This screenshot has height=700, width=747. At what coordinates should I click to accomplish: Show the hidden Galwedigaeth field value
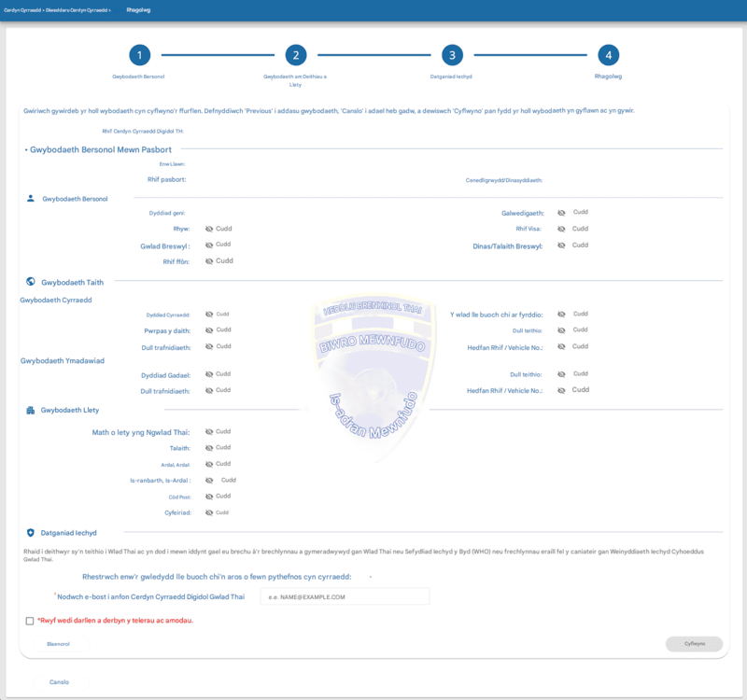(562, 213)
